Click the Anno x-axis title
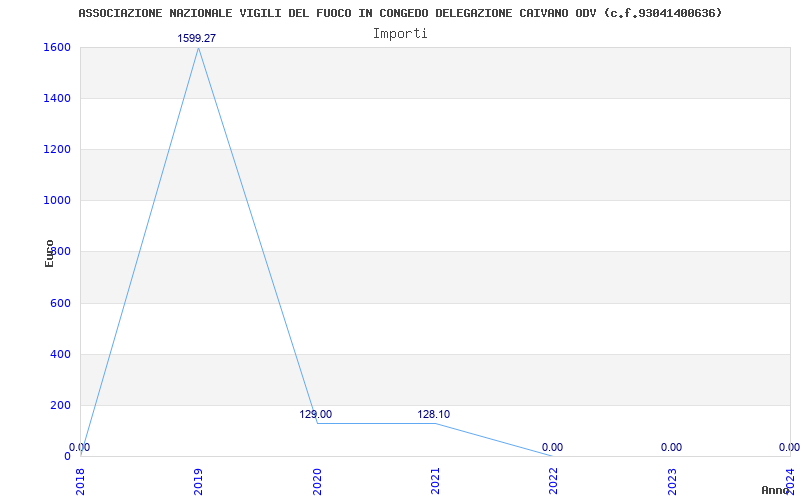The height and width of the screenshot is (500, 800). (x=776, y=490)
